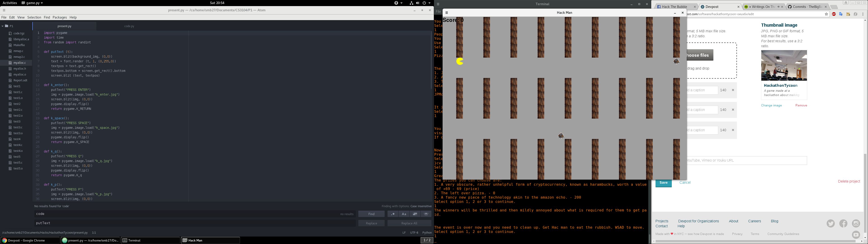Image resolution: width=868 pixels, height=244 pixels.
Task: Open Chrome's three-dot menu
Action: click(x=863, y=14)
